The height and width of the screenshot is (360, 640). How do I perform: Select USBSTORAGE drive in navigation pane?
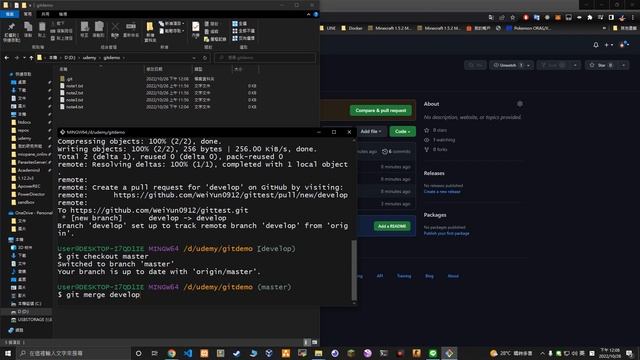32,320
